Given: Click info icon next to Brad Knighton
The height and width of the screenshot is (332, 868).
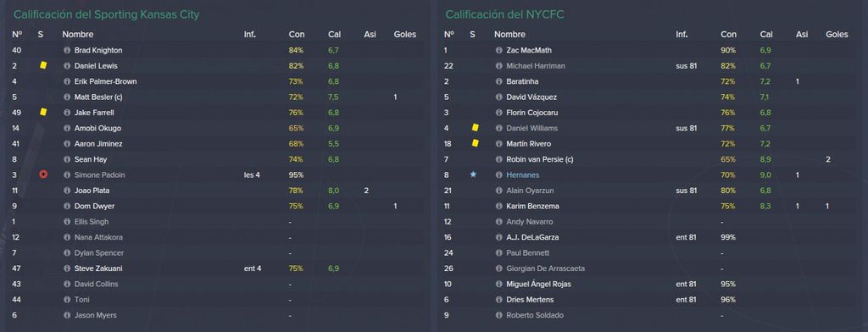Looking at the screenshot, I should [67, 50].
